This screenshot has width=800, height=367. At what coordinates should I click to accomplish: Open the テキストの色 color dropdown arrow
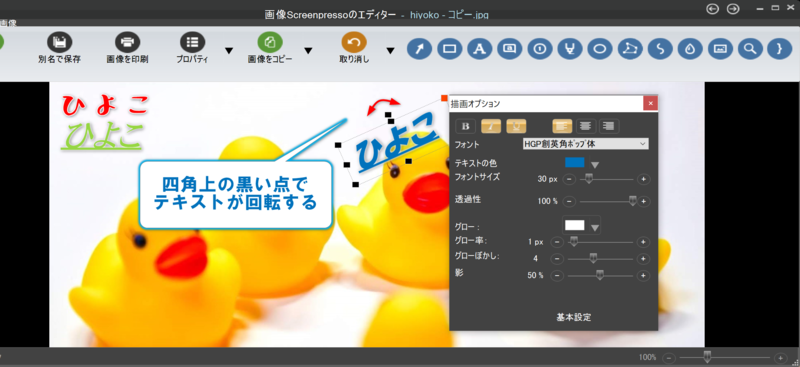[595, 165]
